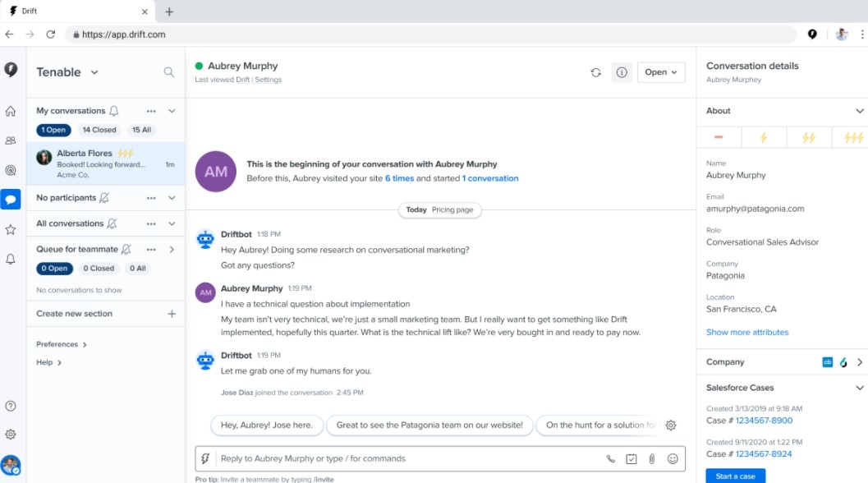Image resolution: width=868 pixels, height=483 pixels.
Task: Set lead rating to minus (none)
Action: [719, 137]
